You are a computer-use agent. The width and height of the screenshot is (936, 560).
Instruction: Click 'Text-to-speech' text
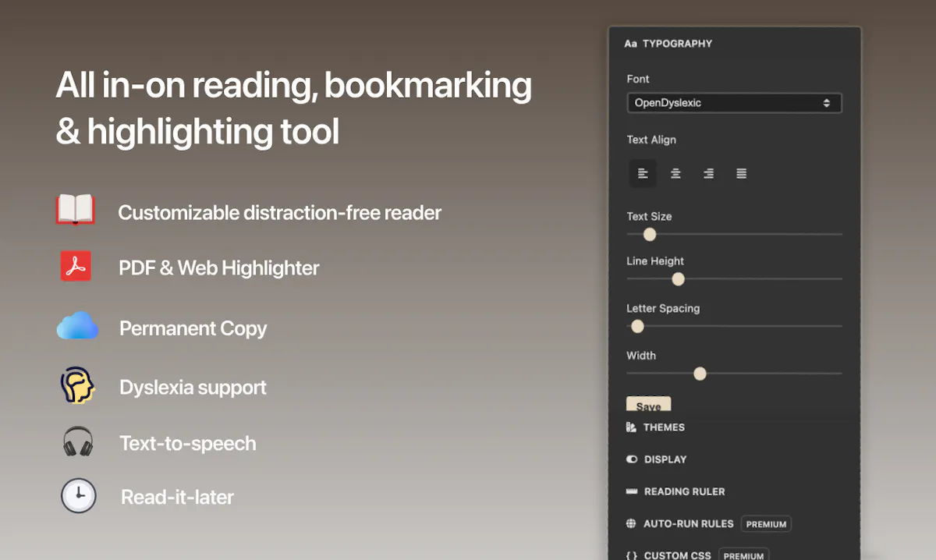click(x=188, y=444)
